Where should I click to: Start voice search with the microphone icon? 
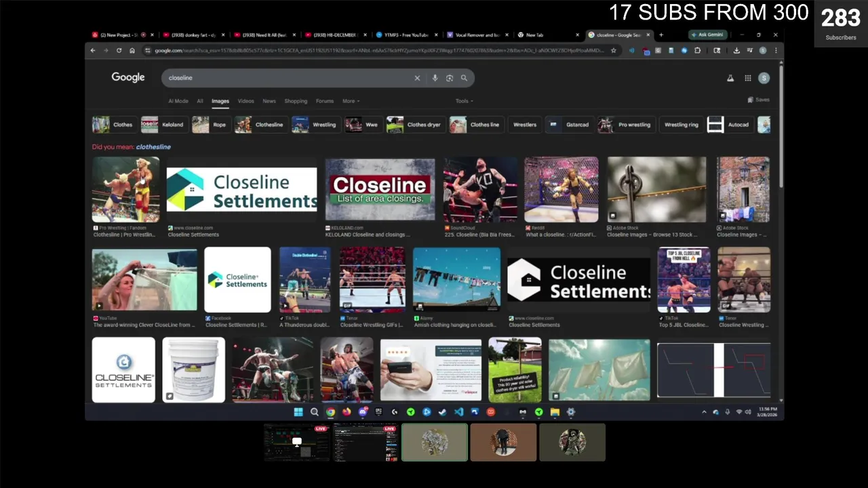click(435, 78)
